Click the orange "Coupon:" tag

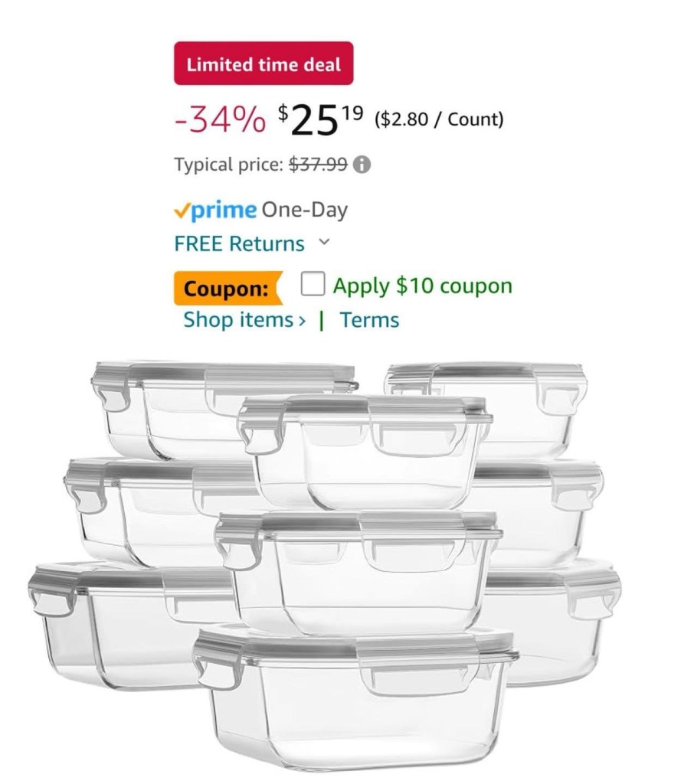point(226,289)
